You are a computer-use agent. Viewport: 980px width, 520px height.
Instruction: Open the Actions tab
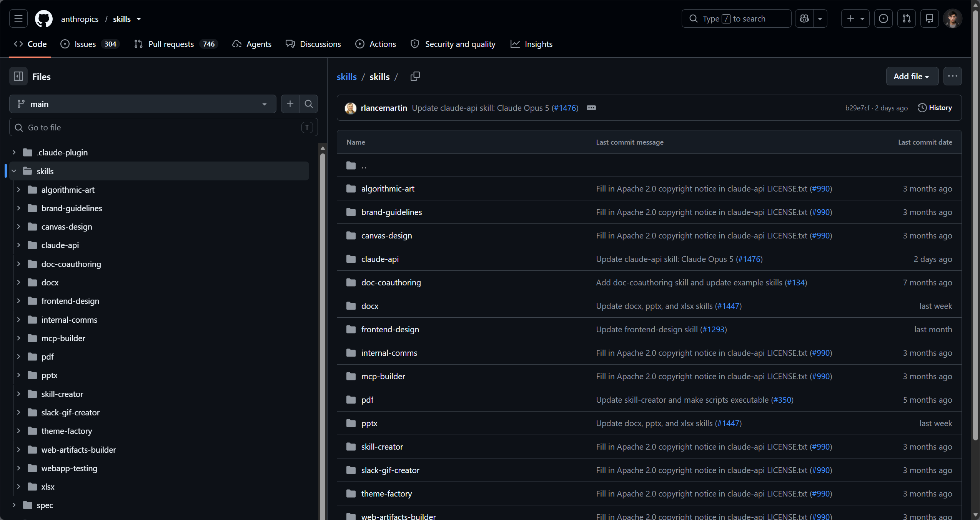pos(376,44)
